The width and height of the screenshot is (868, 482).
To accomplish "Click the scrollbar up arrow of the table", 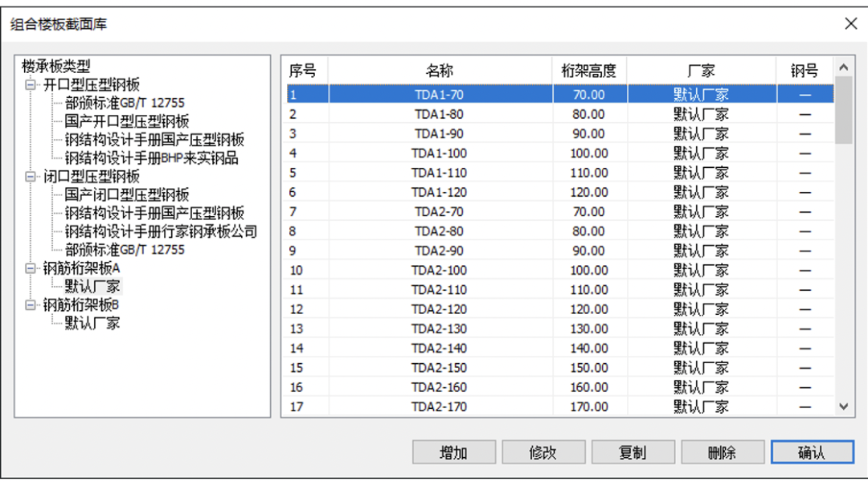I will (x=845, y=68).
